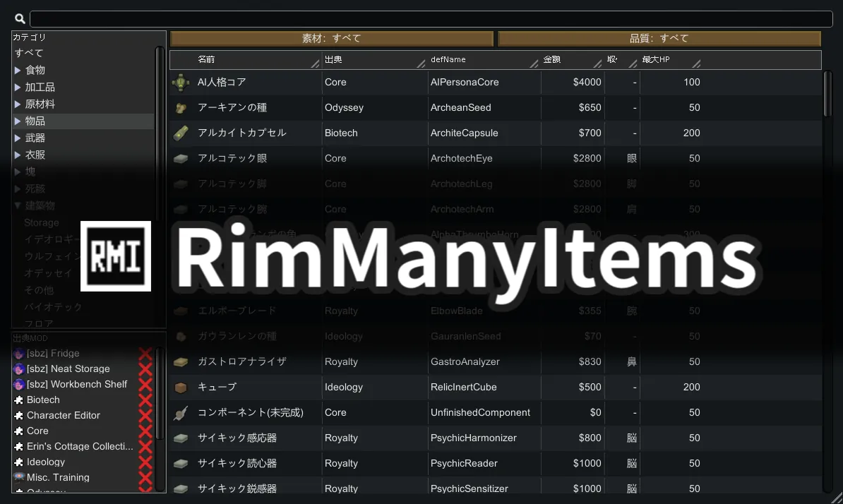The image size is (843, 504).
Task: Toggle the red X for Character Editor
Action: click(145, 416)
